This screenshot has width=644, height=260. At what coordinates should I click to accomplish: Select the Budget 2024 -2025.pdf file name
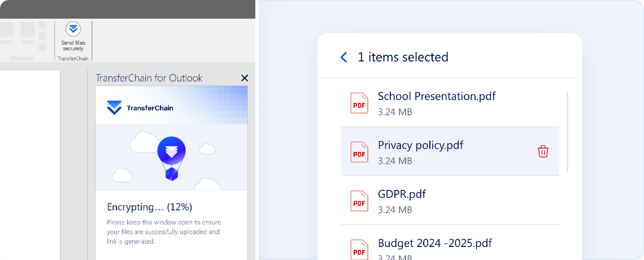[x=434, y=244]
